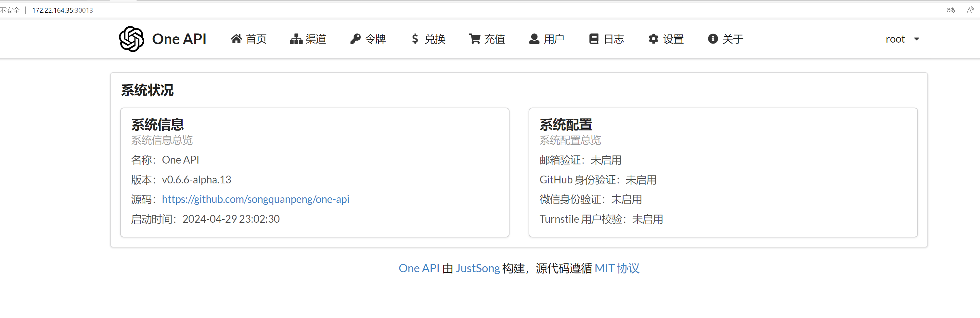980x318 pixels.
Task: Click the key icon for 令牌
Action: pos(355,39)
